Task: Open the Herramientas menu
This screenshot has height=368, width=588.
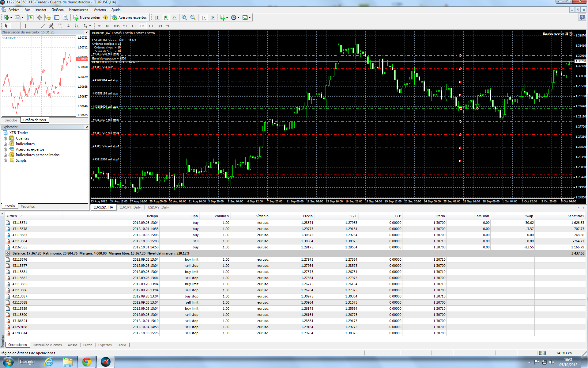Action: click(x=78, y=10)
